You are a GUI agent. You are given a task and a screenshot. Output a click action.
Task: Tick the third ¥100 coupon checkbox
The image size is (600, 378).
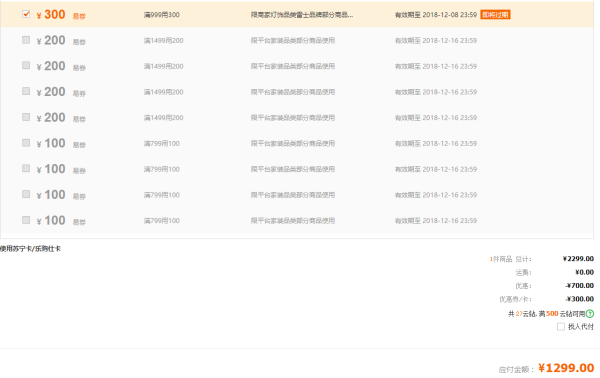tap(26, 194)
